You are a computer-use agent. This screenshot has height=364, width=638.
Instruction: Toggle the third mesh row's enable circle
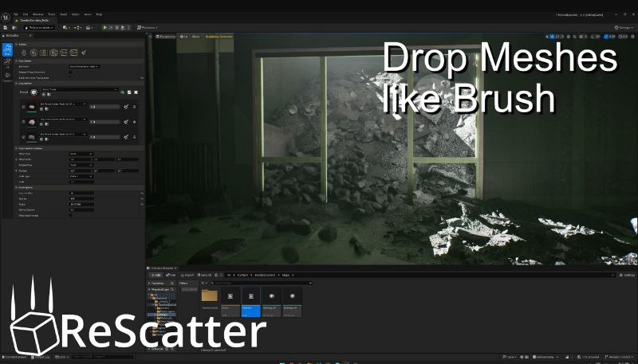[x=23, y=137]
